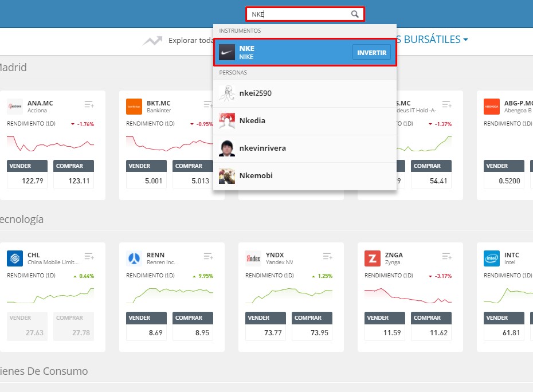Open the CHL China Mobile title
533x392 pixels.
tap(53, 258)
